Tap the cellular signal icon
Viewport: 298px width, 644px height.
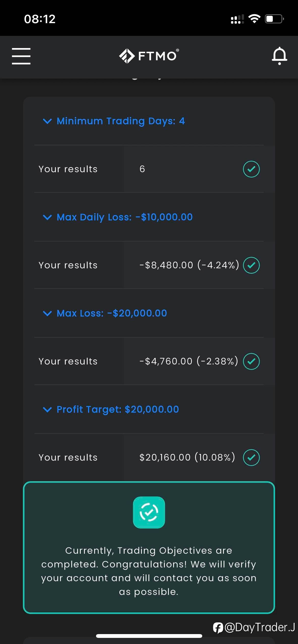237,19
